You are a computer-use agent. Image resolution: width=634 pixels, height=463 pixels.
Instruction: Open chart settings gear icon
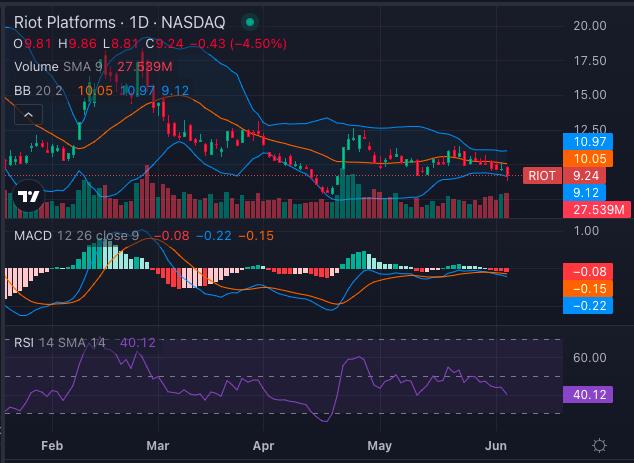[599, 446]
